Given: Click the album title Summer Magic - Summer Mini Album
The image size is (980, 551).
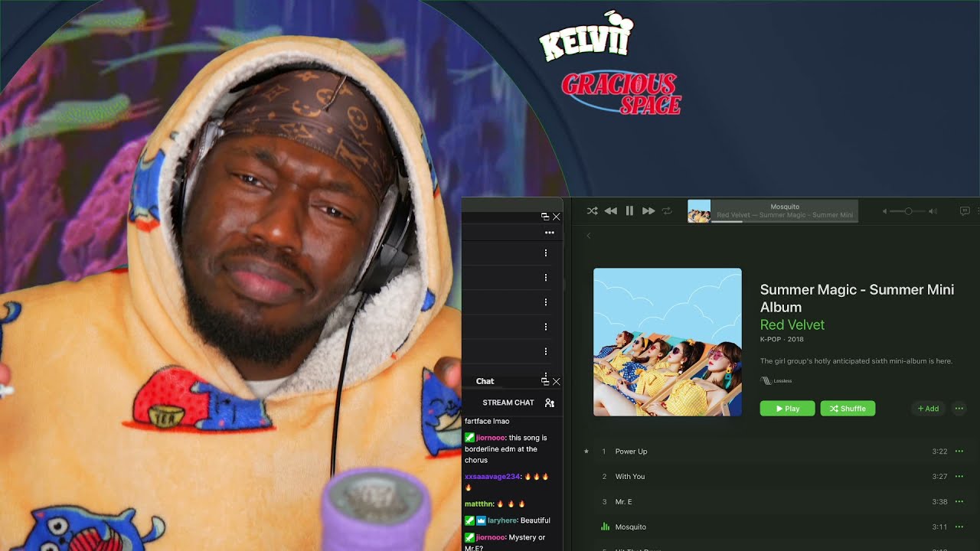Looking at the screenshot, I should 857,298.
